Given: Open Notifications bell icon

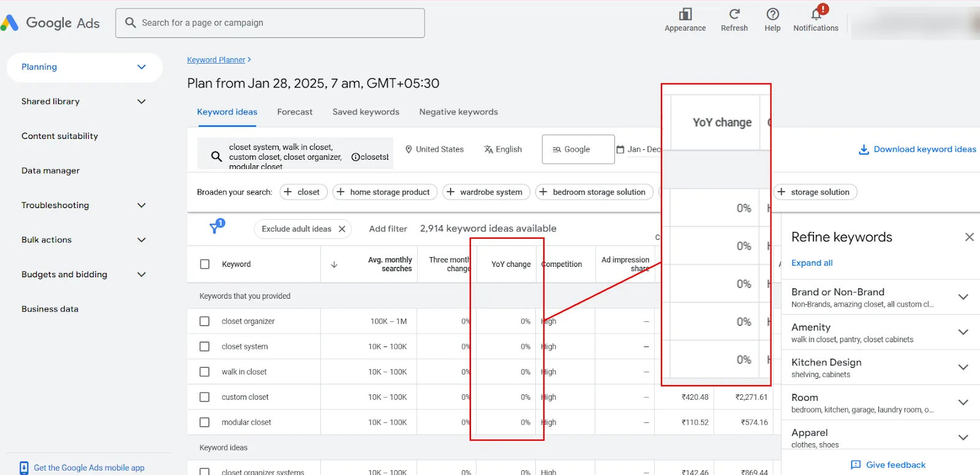Looking at the screenshot, I should click(x=816, y=14).
